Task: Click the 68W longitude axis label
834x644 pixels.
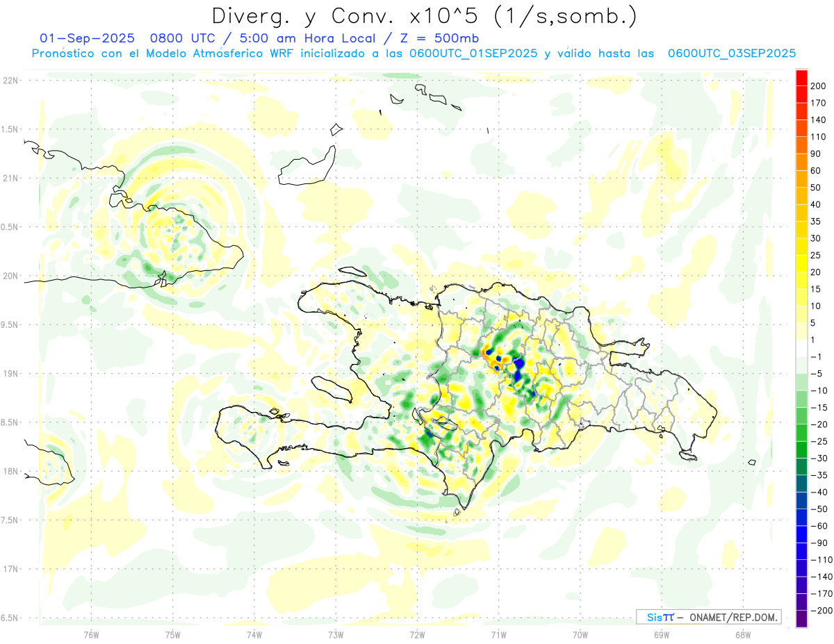Action: tap(743, 634)
